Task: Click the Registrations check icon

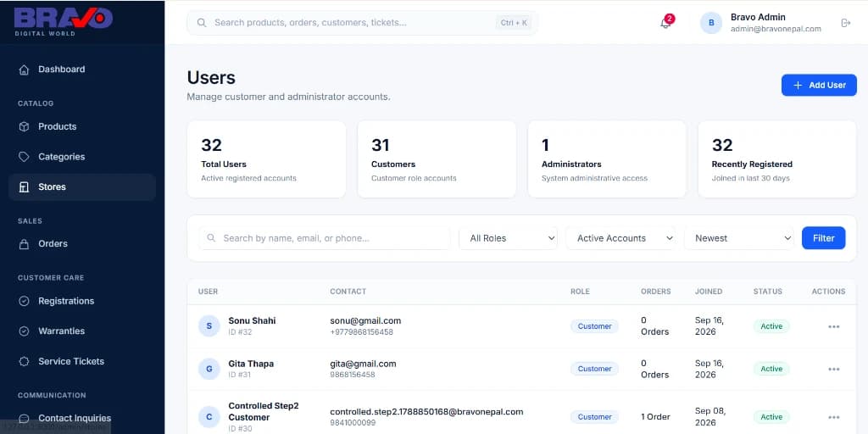Action: pyautogui.click(x=24, y=301)
